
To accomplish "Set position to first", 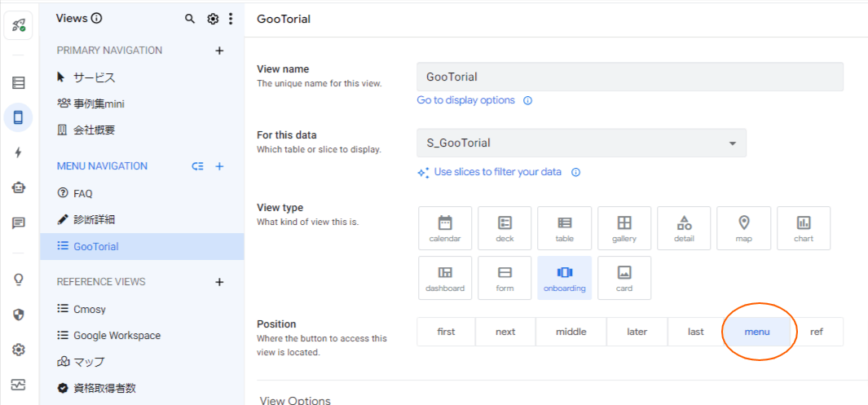I will (x=446, y=332).
